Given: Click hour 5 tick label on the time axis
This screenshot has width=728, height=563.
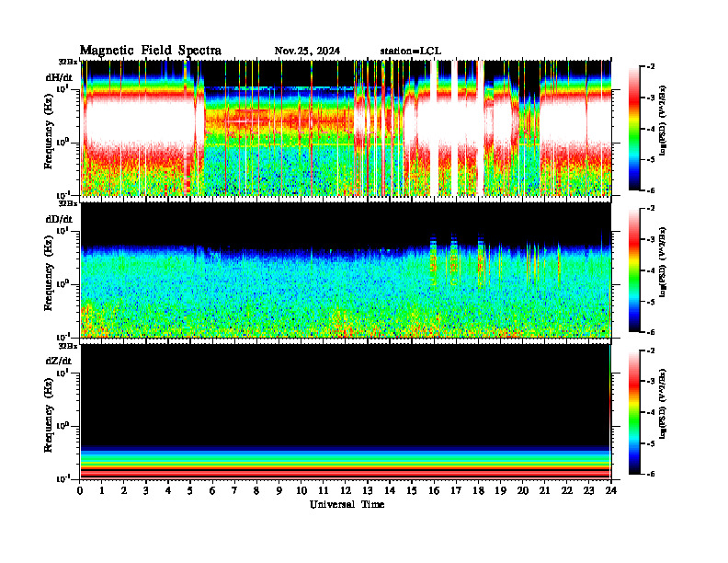Looking at the screenshot, I should pyautogui.click(x=190, y=490).
